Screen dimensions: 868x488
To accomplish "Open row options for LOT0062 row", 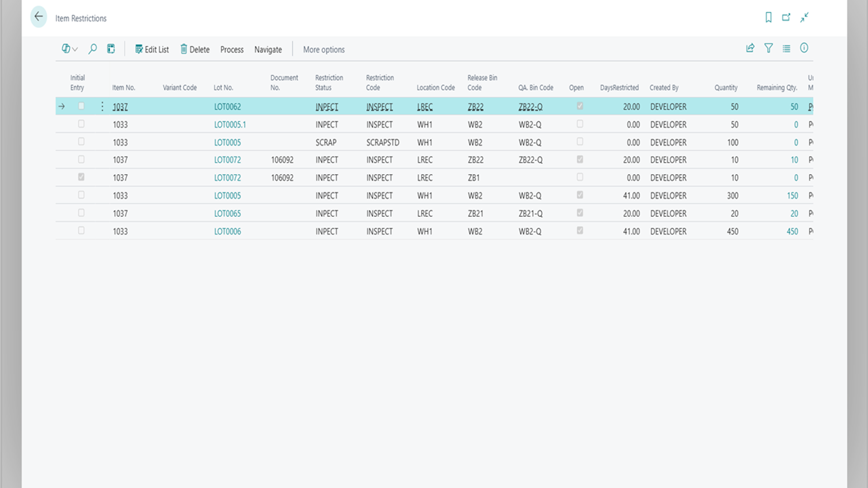I will point(102,106).
